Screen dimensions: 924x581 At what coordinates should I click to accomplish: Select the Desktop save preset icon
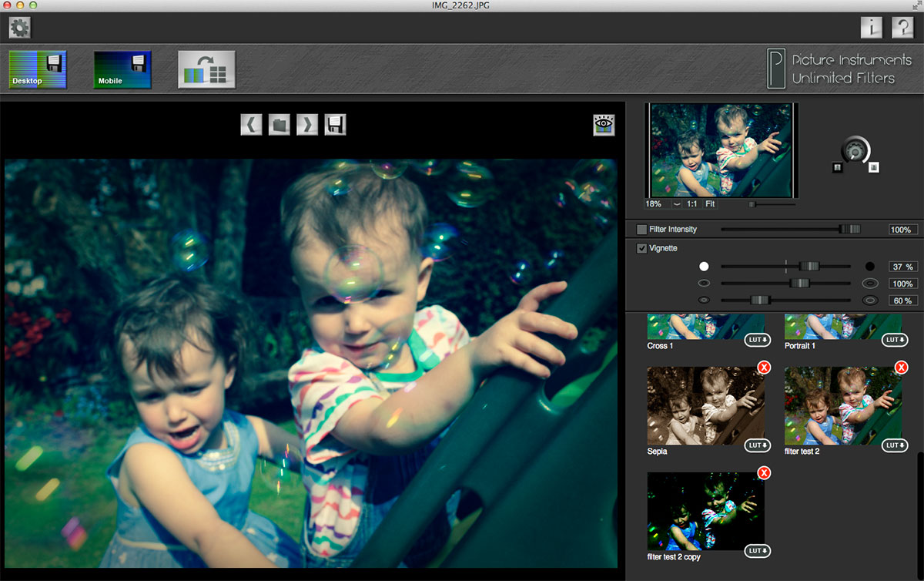38,70
